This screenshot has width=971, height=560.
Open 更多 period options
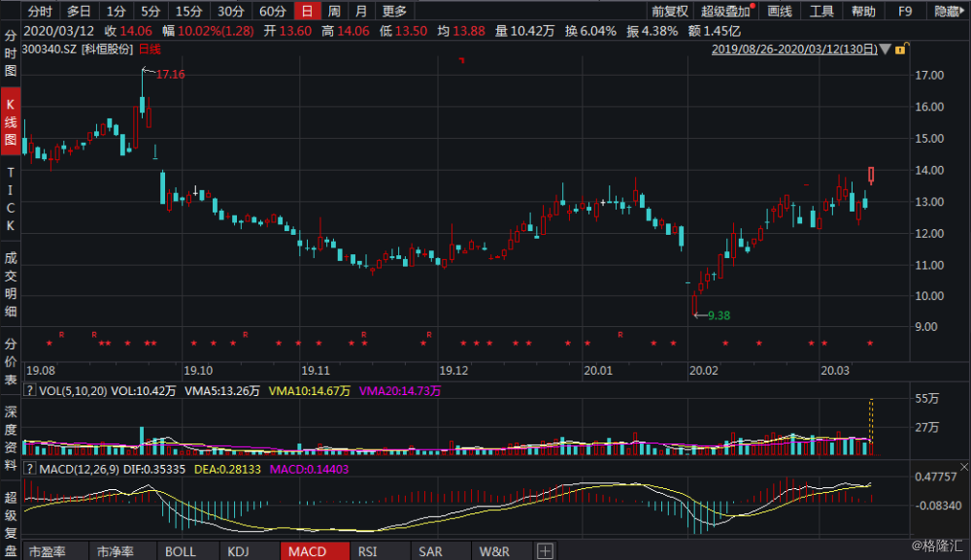click(394, 11)
